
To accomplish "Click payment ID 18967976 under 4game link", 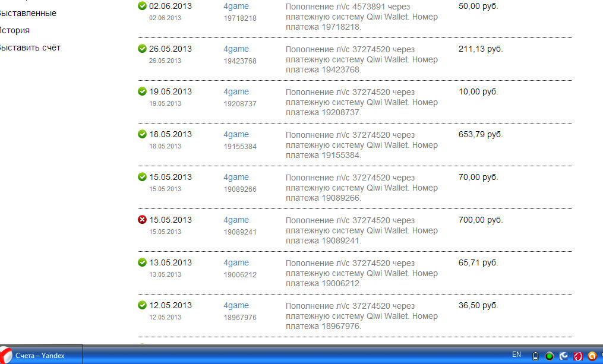I will pos(240,317).
